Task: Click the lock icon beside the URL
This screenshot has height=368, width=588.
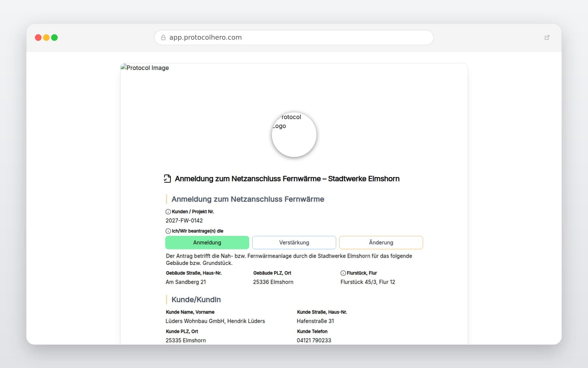Action: click(x=163, y=38)
